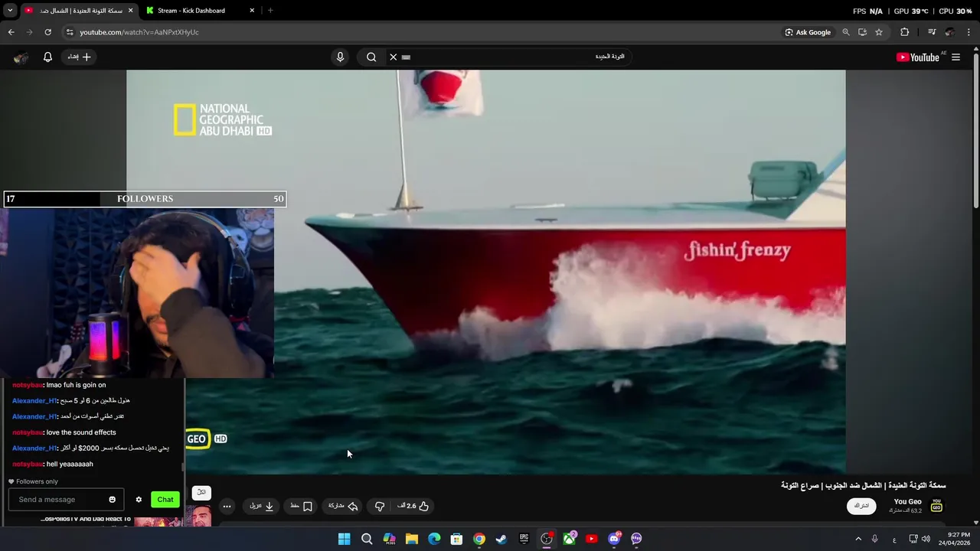Open the streamer webcam overlay thumbnail
This screenshot has width=980, height=551.
[x=137, y=292]
